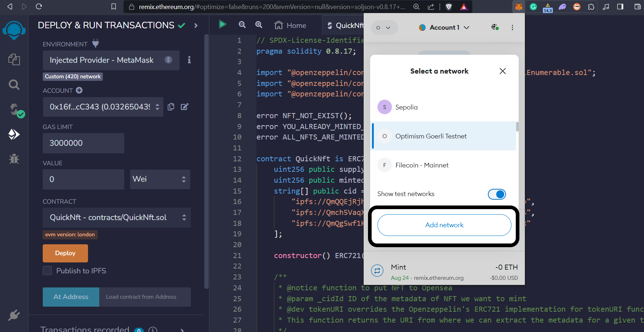Open the Debugger bug icon

pyautogui.click(x=14, y=159)
